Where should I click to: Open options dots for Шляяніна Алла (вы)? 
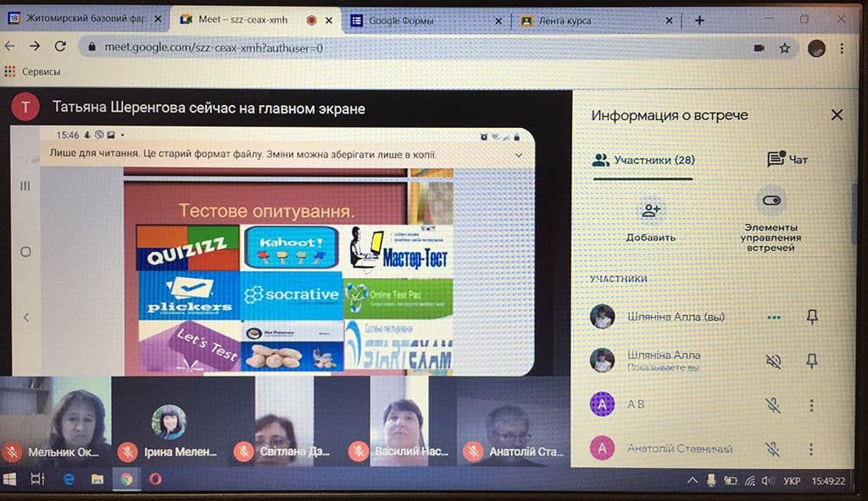[x=774, y=317]
